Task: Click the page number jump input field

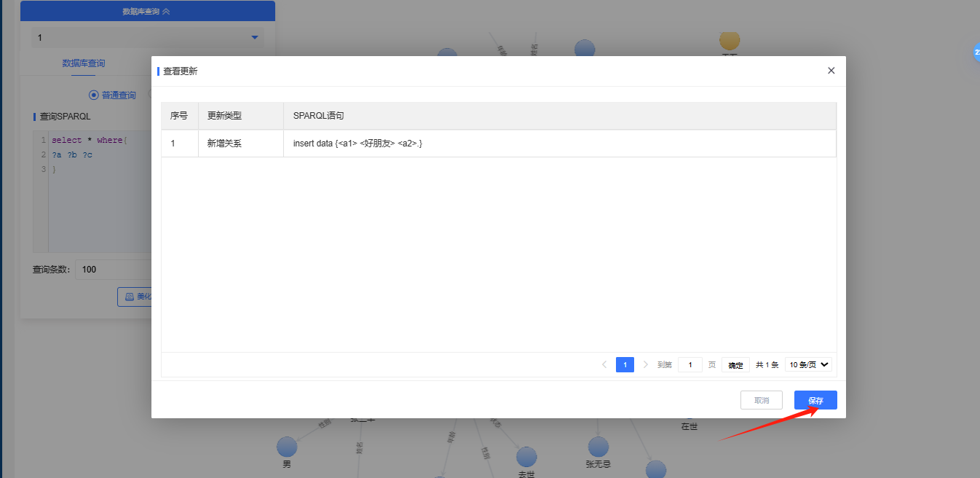Action: click(689, 365)
